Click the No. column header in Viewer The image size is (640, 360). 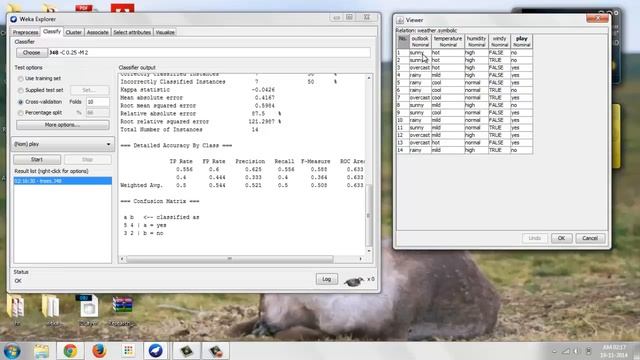(403, 42)
